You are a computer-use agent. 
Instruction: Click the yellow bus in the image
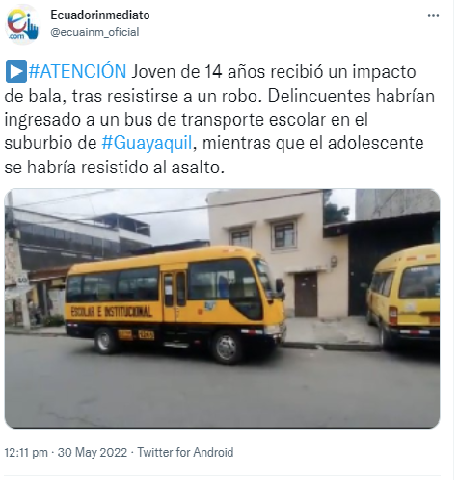tap(175, 303)
